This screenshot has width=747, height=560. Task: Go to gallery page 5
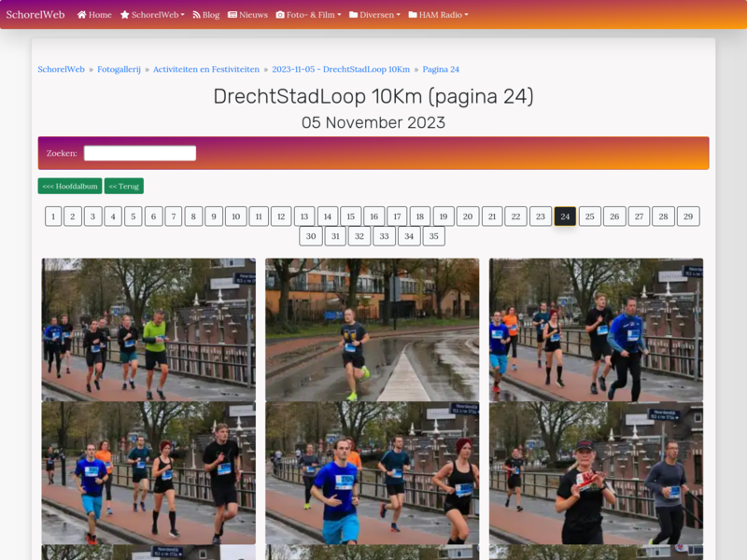coord(134,217)
